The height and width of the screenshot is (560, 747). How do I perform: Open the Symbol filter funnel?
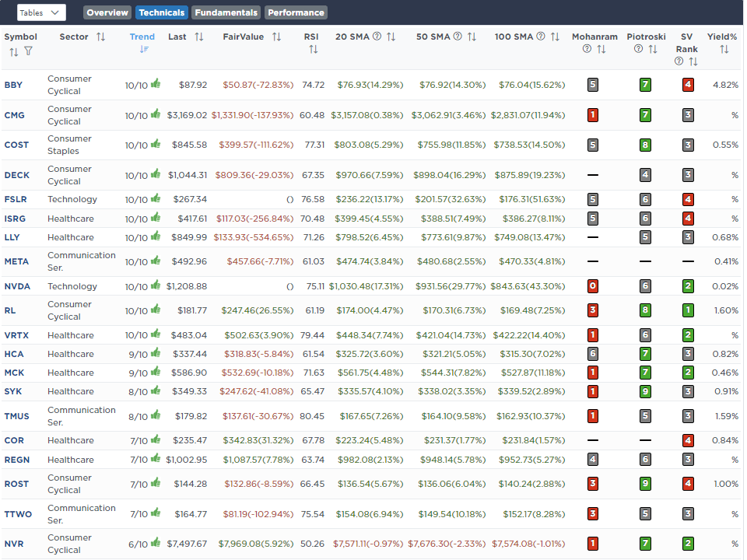pos(28,51)
